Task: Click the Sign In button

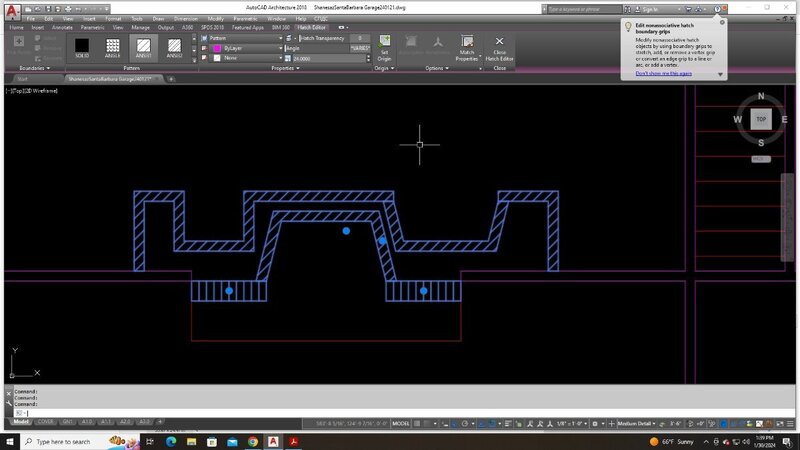Action: pos(649,9)
